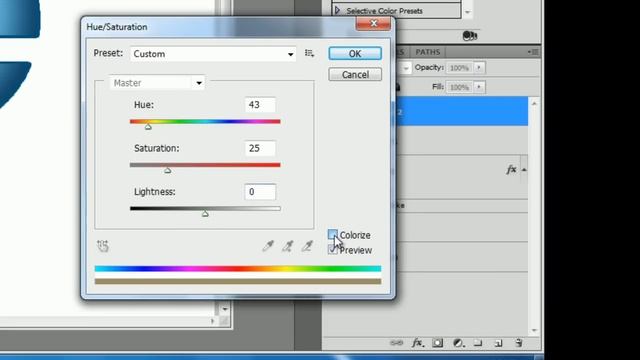Click link layers icon in Layers panel
This screenshot has height=360, width=640.
coord(396,343)
